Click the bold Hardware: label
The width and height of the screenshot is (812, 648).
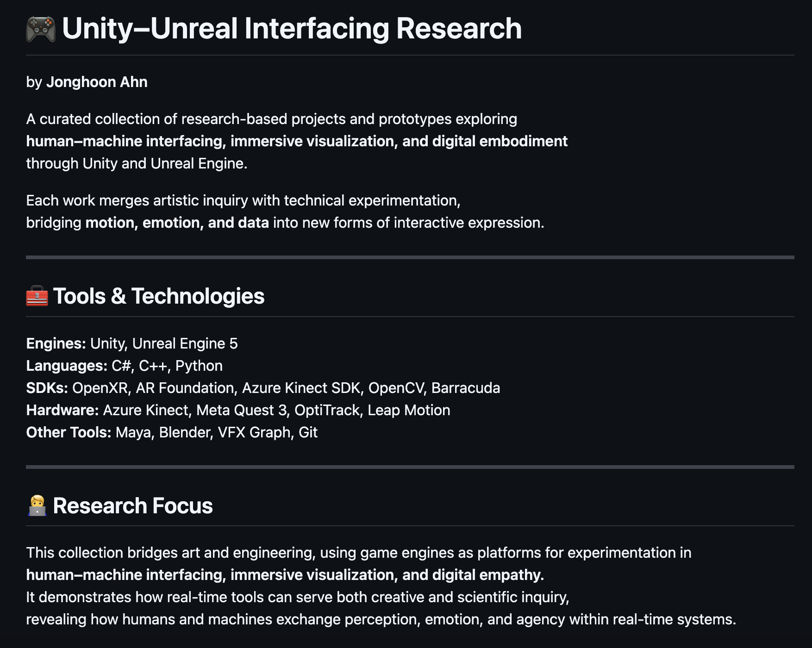(x=62, y=410)
